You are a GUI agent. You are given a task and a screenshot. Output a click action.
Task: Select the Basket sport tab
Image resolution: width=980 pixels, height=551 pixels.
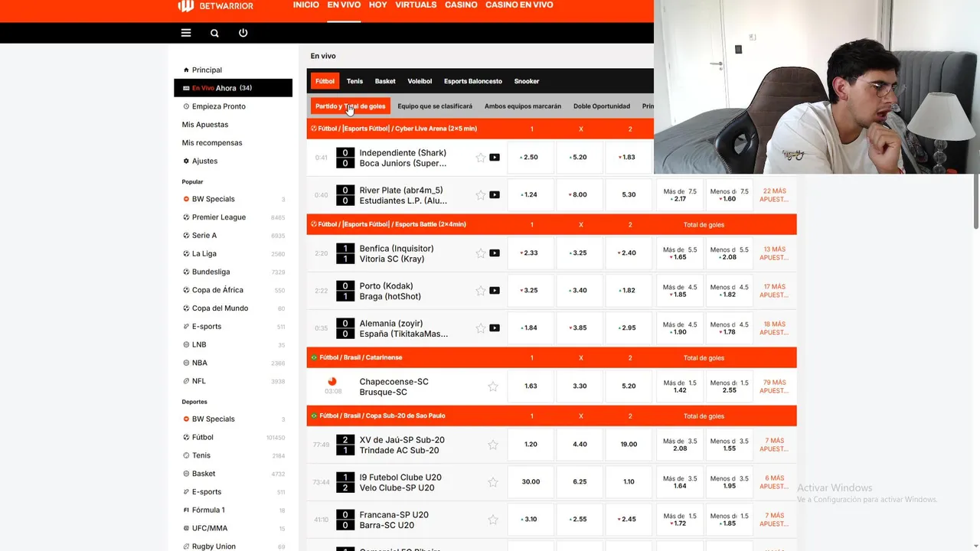coord(385,81)
